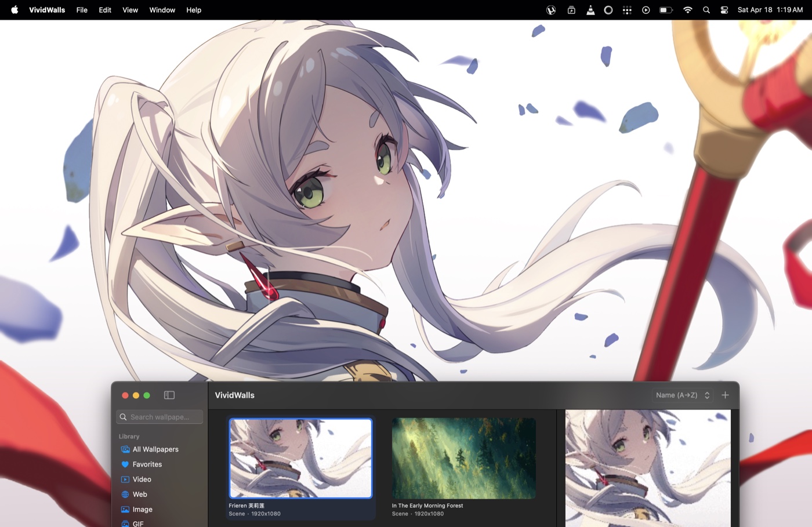This screenshot has height=527, width=812.
Task: Click the Search wallpapers field
Action: point(159,417)
